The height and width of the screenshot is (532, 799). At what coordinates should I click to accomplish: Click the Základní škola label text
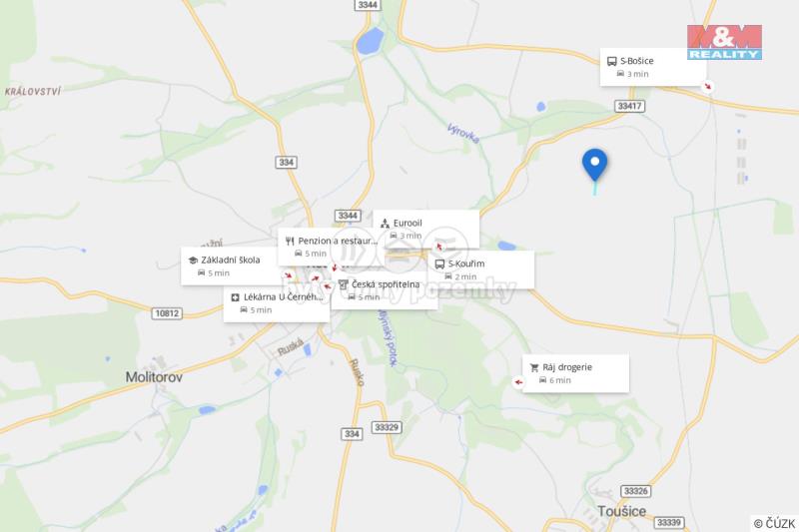click(x=231, y=260)
